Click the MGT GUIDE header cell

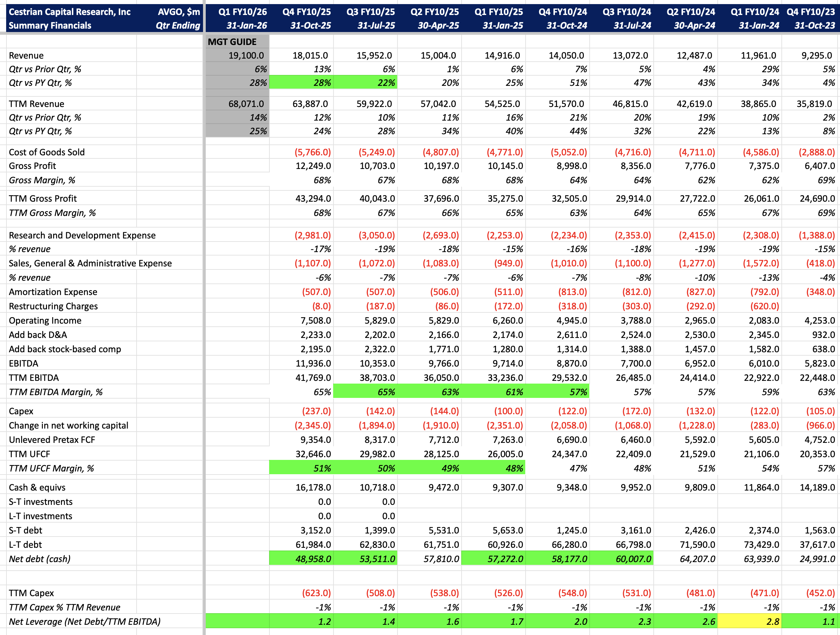click(x=232, y=42)
